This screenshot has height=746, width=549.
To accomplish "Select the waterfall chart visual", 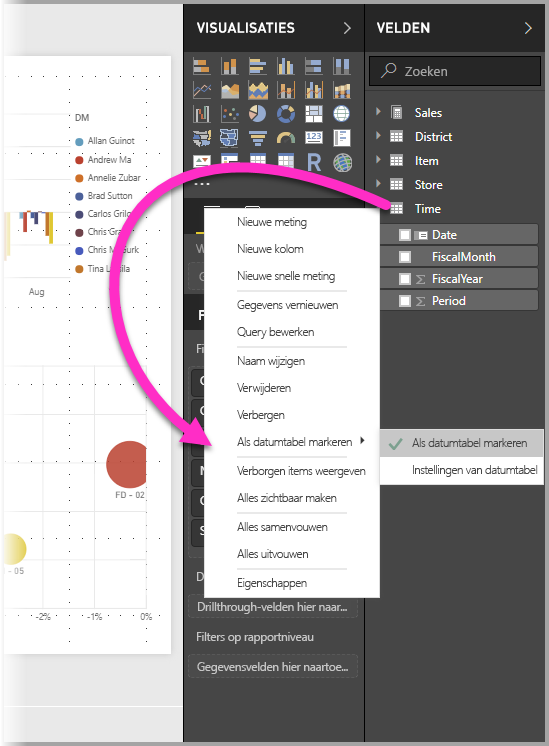I will pyautogui.click(x=202, y=114).
